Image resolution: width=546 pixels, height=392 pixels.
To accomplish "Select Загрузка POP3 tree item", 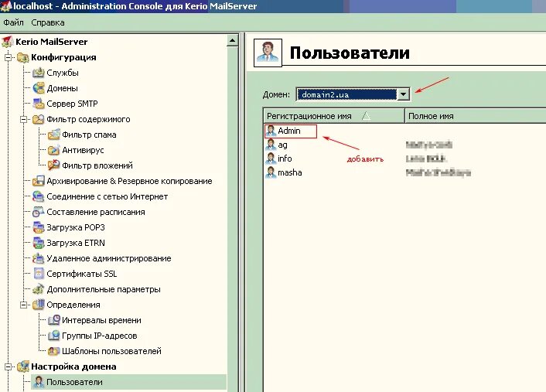I will click(76, 227).
